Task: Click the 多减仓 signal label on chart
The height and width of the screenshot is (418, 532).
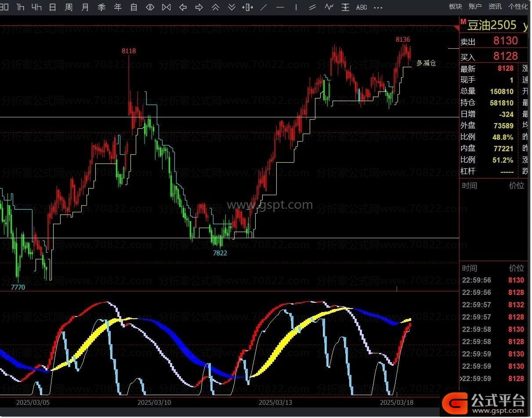Action: point(426,63)
